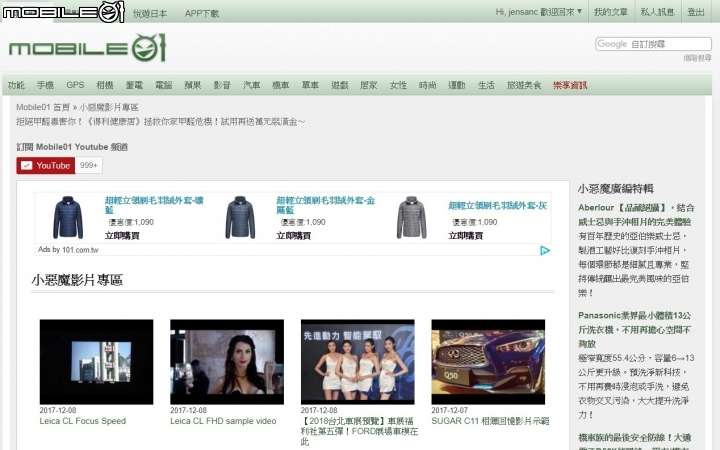Click 立即購買 under the 礦藍 jacket
Image resolution: width=720 pixels, height=450 pixels.
click(x=122, y=236)
